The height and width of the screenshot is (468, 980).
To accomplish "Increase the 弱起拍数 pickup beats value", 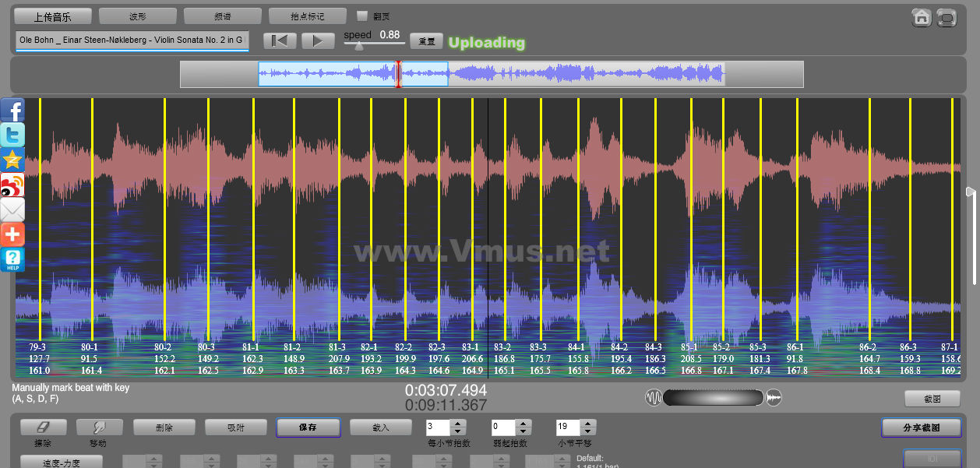I will [x=523, y=424].
